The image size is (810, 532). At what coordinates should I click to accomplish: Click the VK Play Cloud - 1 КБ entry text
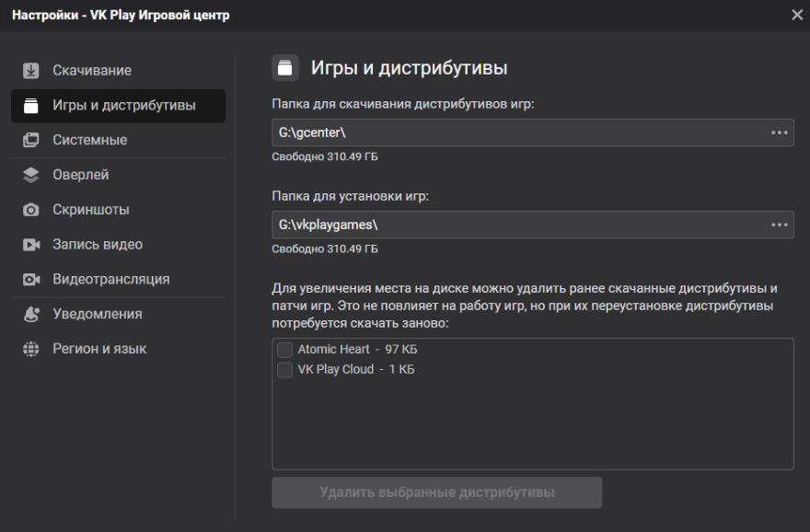pyautogui.click(x=356, y=370)
